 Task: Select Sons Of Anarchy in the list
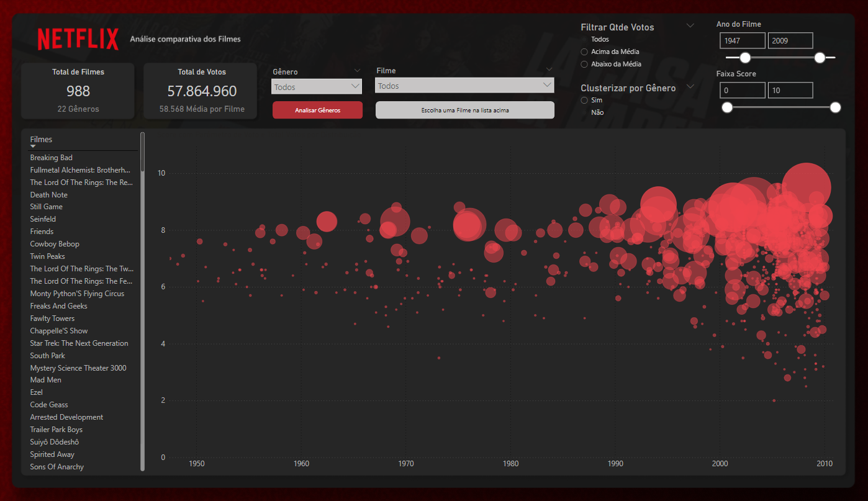coord(57,467)
